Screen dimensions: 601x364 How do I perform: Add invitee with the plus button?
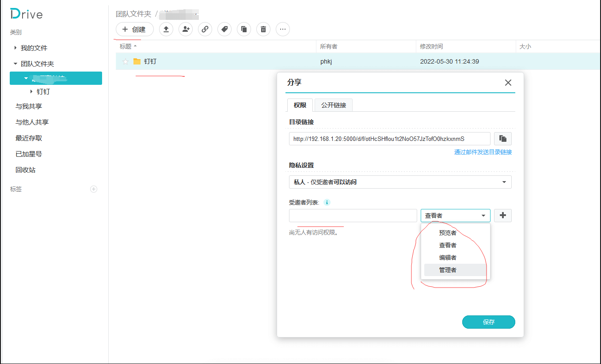(x=502, y=216)
